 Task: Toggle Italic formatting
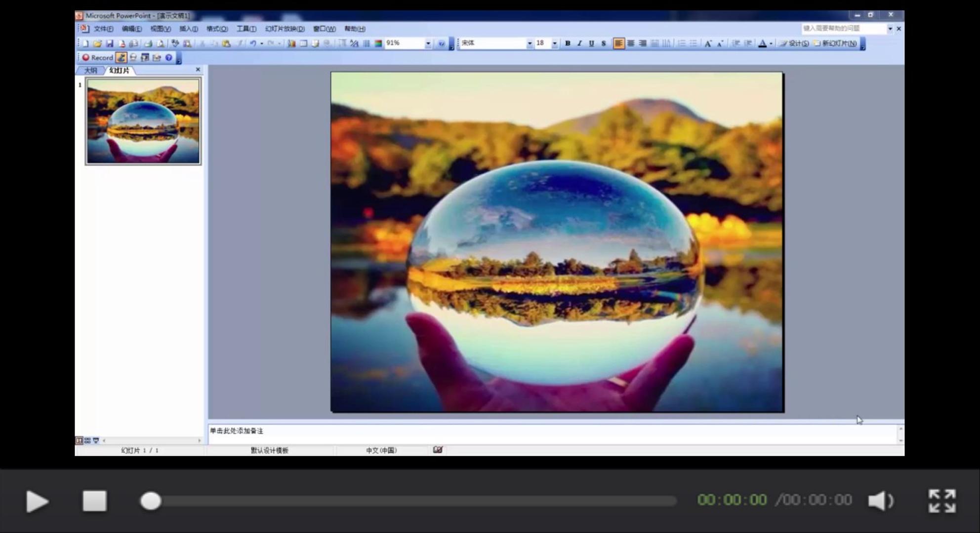click(x=579, y=43)
